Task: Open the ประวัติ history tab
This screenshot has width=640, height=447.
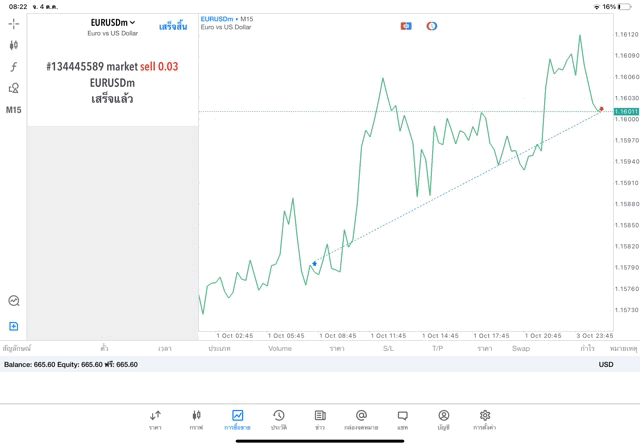Action: 278,419
